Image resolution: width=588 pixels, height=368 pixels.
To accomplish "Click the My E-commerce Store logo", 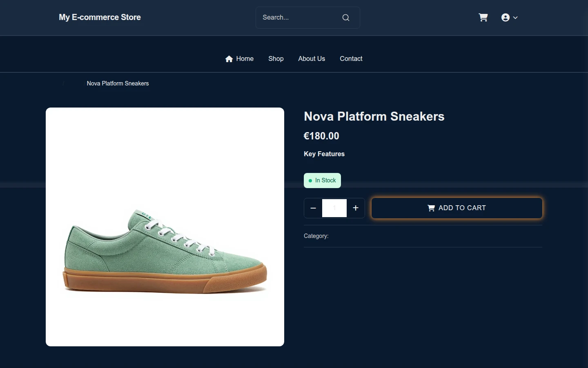I will click(x=100, y=17).
